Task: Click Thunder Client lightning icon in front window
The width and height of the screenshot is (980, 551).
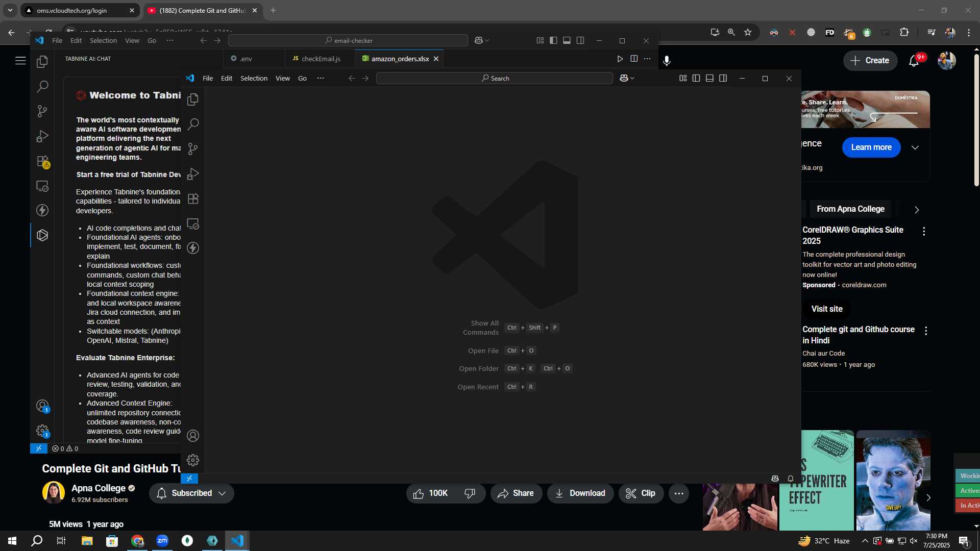Action: [193, 248]
